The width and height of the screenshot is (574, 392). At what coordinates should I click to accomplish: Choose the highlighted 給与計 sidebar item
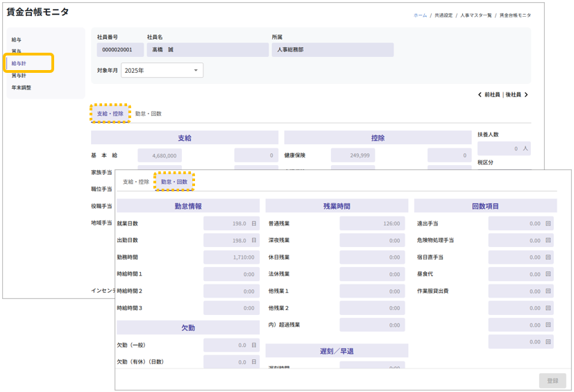(19, 64)
